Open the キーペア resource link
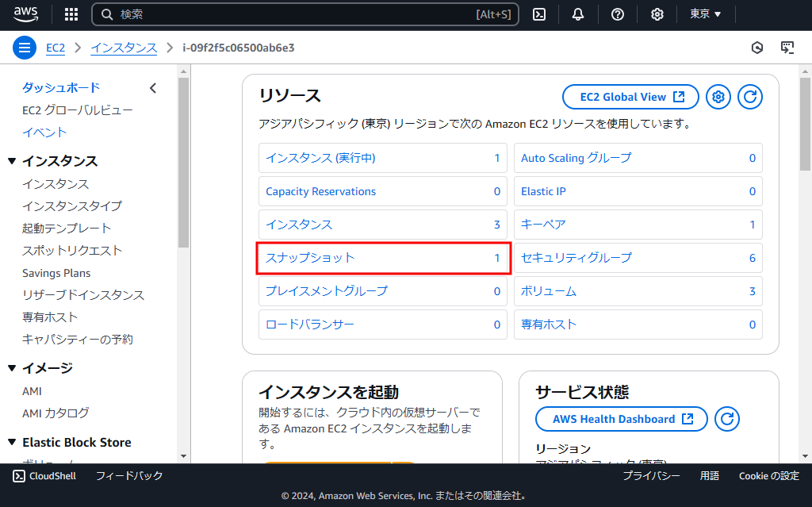Screen dimensions: 812x507 pyautogui.click(x=543, y=225)
